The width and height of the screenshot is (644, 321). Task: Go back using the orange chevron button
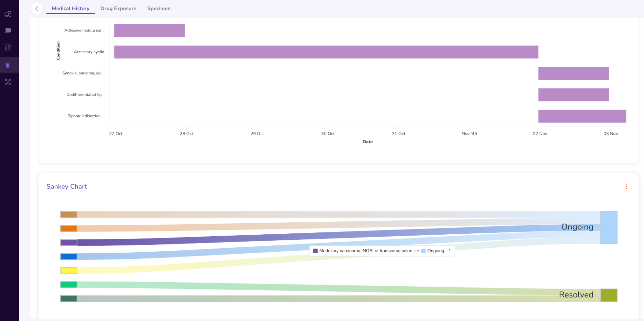[x=37, y=9]
